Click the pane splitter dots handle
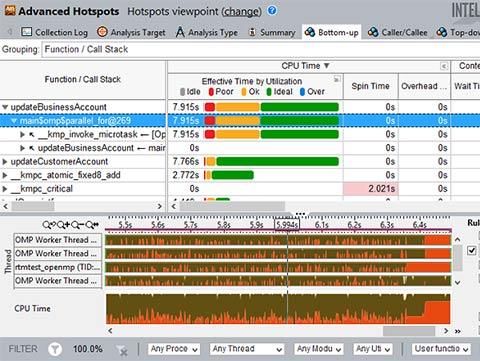 click(300, 214)
